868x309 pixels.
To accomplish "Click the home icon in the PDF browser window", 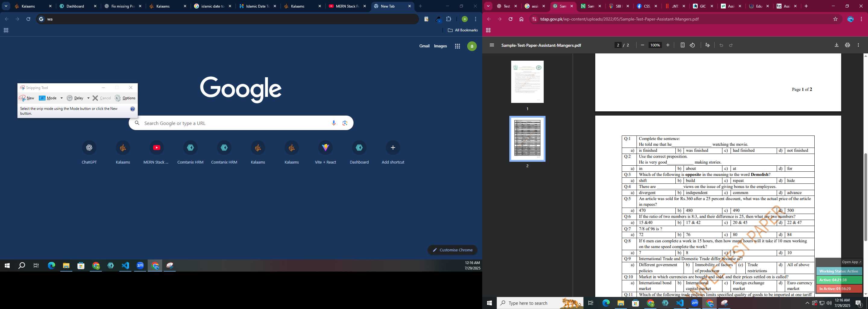I will 521,19.
